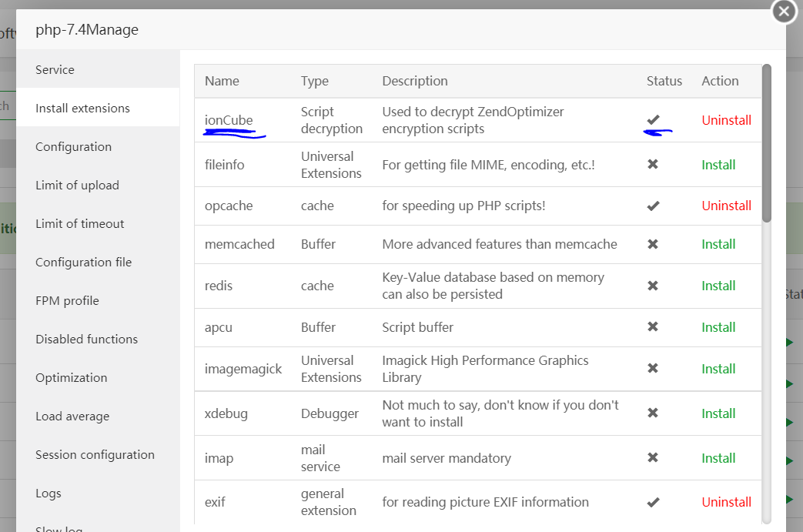Click the xdebug status X icon
Image resolution: width=803 pixels, height=532 pixels.
653,413
